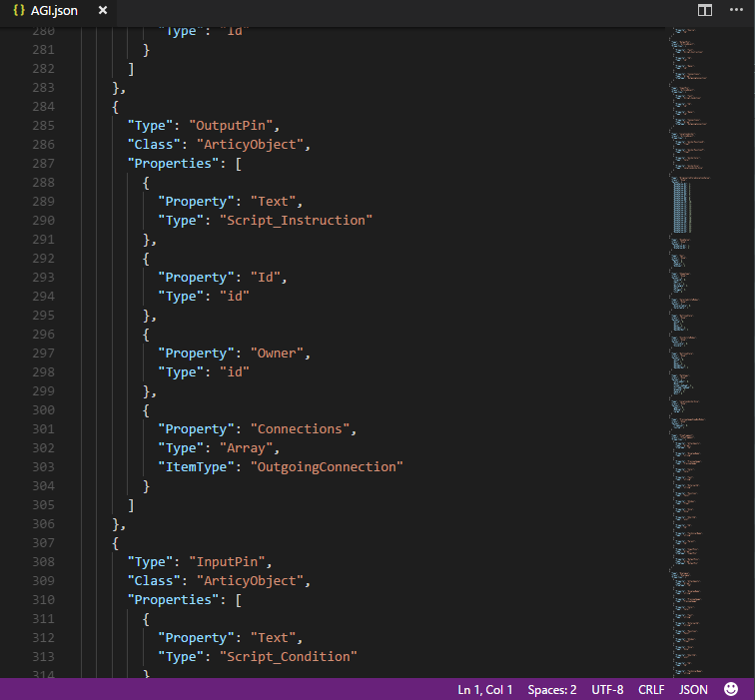The image size is (755, 700).
Task: Close the AGI.json tab
Action: tap(103, 10)
